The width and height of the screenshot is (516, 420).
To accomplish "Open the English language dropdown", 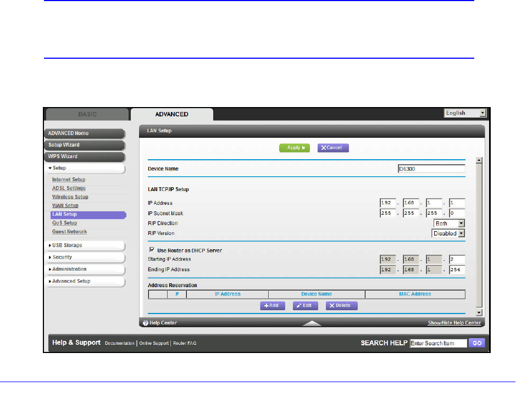I will pos(465,113).
